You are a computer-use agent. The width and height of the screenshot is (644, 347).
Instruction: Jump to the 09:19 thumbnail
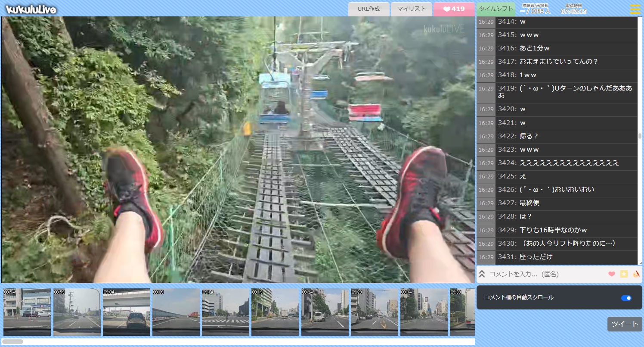point(275,312)
